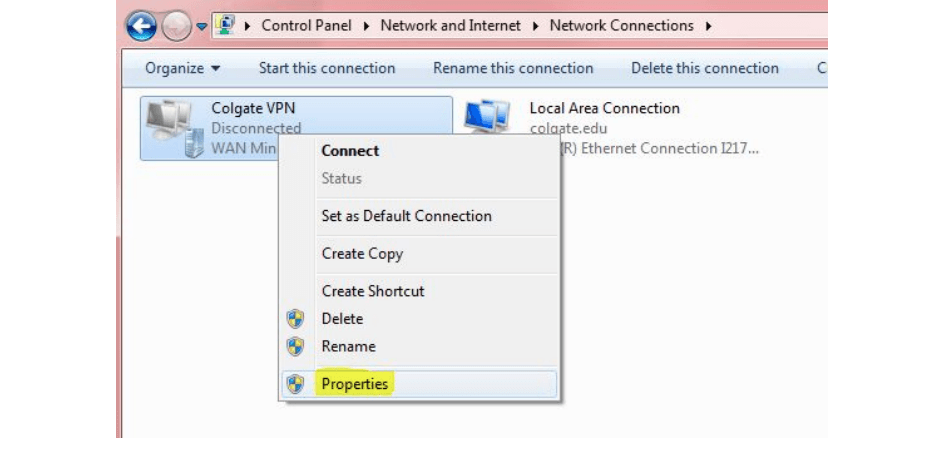Screen dimensions: 948x467
Task: Click Start this connection toolbar button
Action: tap(327, 68)
